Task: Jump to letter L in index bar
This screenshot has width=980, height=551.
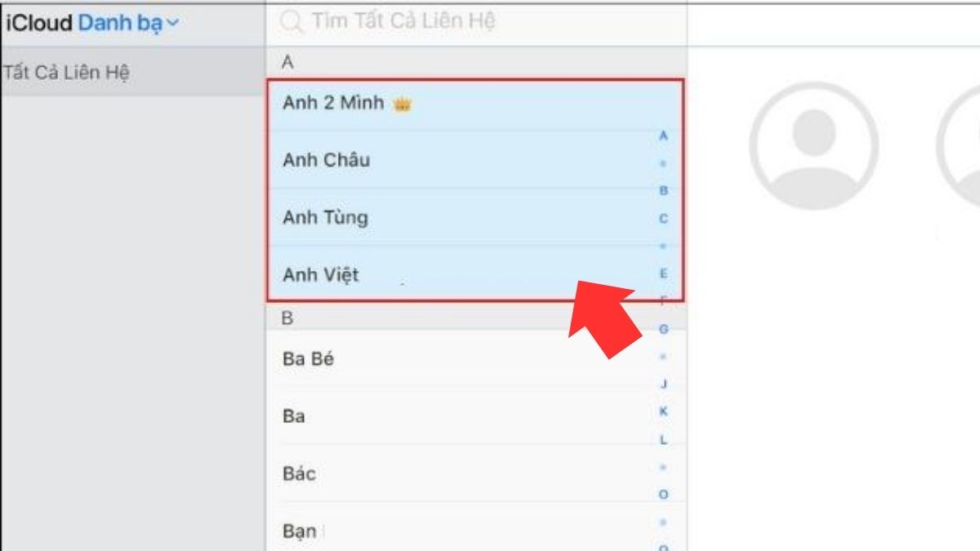Action: pos(663,440)
